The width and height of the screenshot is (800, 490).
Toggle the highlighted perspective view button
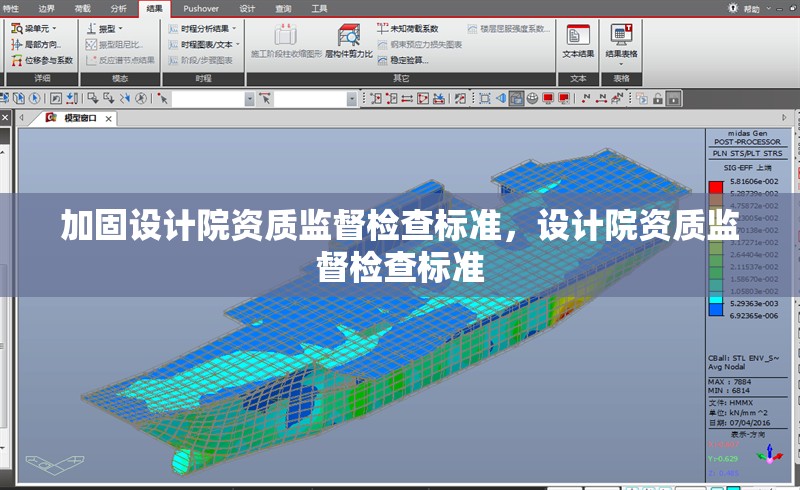[516, 98]
